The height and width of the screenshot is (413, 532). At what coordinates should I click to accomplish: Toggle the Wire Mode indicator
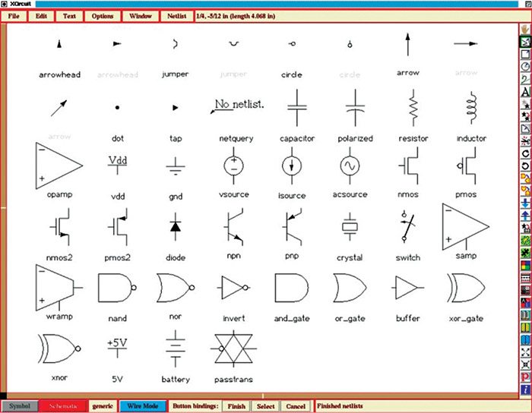142,406
